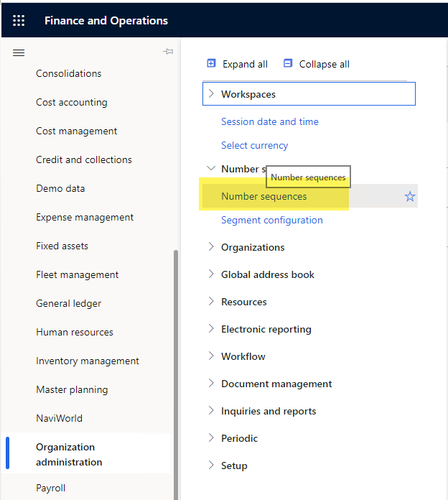Open the app launcher waffle icon
Image resolution: width=448 pixels, height=500 pixels.
coord(19,20)
